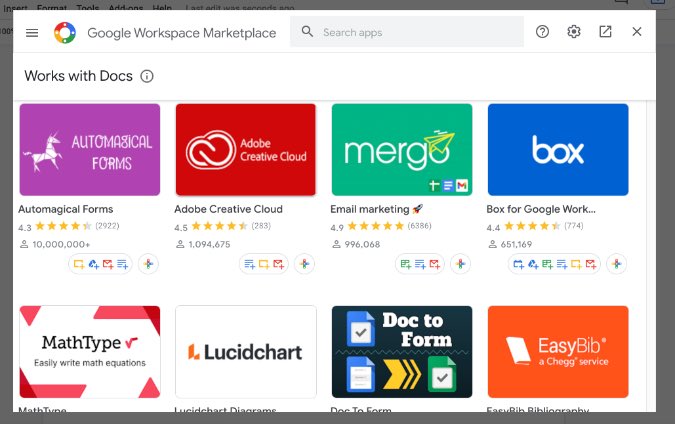Click the Automagical Forms title link
This screenshot has width=675, height=424.
65,209
